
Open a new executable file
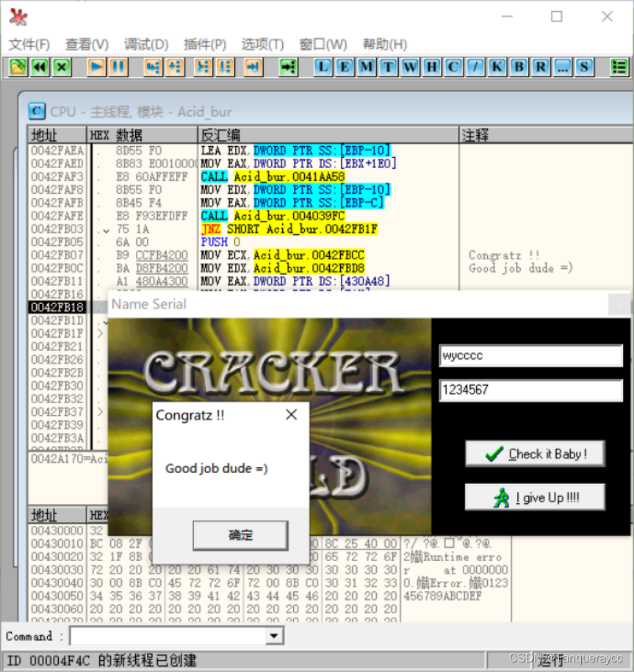click(17, 67)
